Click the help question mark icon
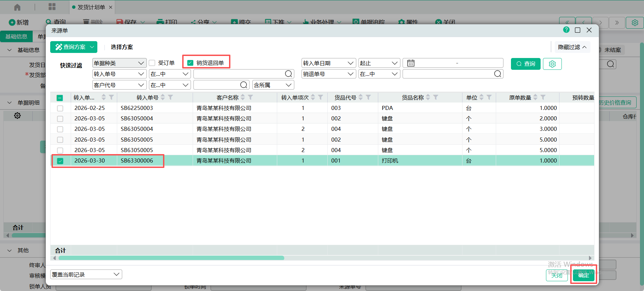The image size is (644, 291). coord(566,30)
